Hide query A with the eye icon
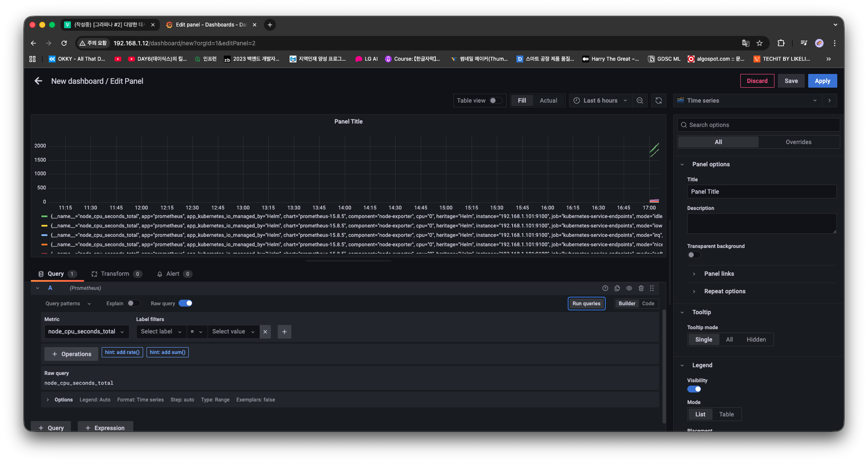Image resolution: width=868 pixels, height=463 pixels. pyautogui.click(x=629, y=288)
